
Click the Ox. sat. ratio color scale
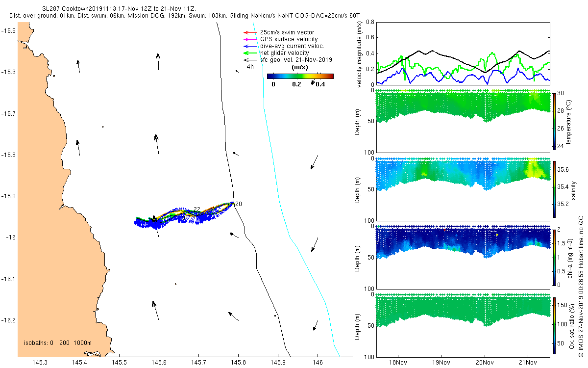pyautogui.click(x=554, y=325)
